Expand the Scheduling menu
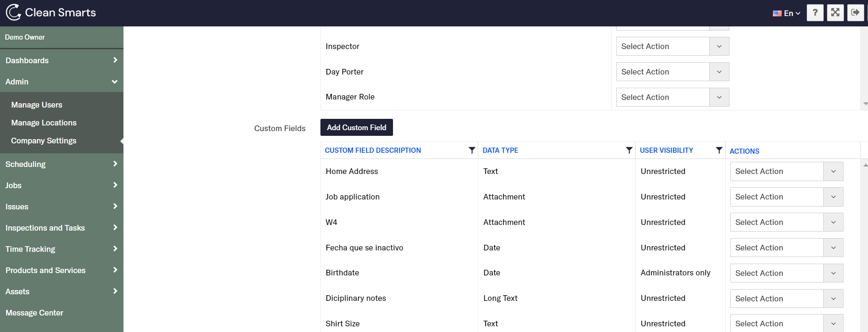 [x=61, y=164]
